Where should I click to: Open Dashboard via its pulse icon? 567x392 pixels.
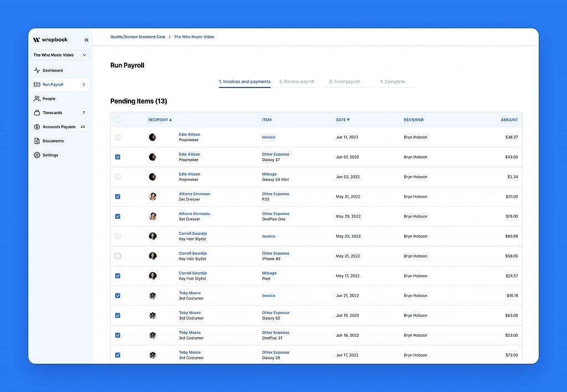(x=37, y=70)
